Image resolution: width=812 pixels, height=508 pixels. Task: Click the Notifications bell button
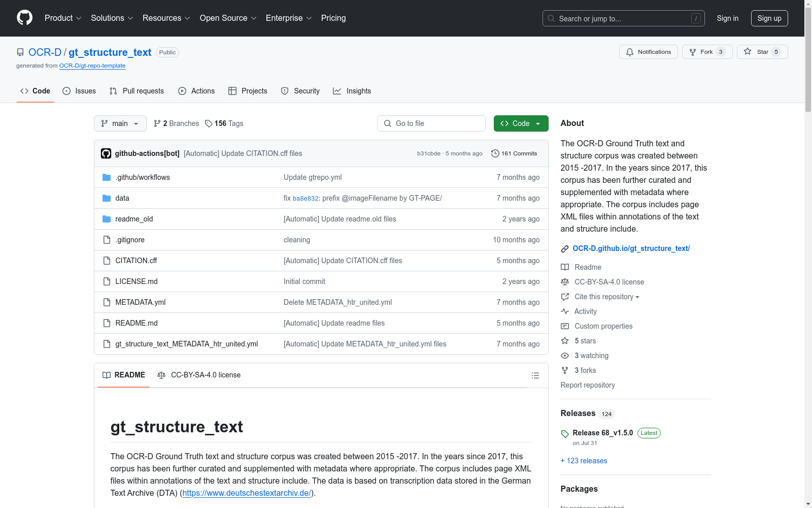[648, 52]
